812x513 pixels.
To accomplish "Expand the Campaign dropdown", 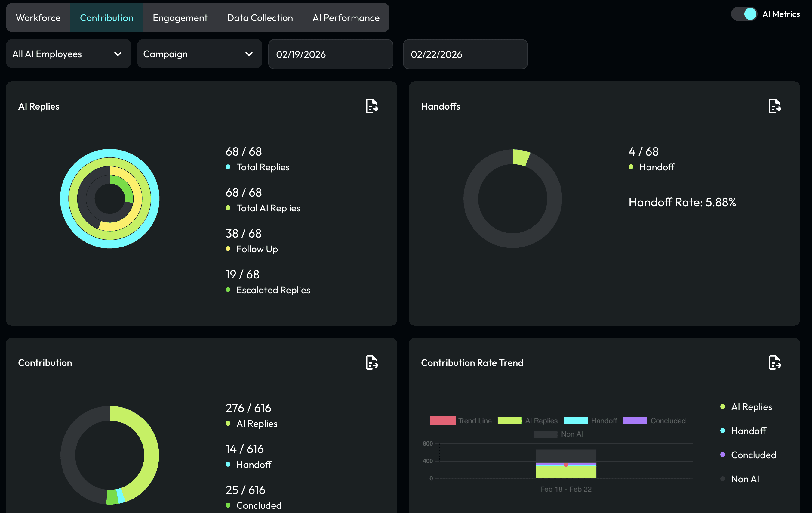I will (199, 54).
